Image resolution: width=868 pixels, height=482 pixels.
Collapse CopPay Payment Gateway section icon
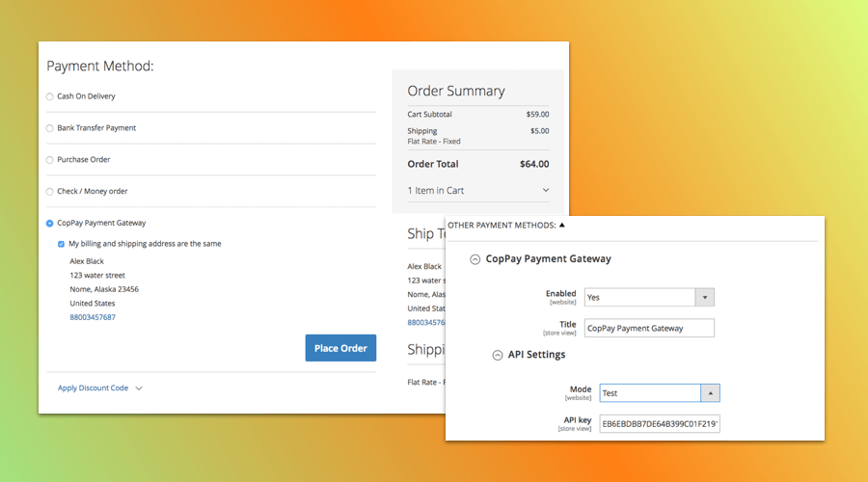point(475,259)
